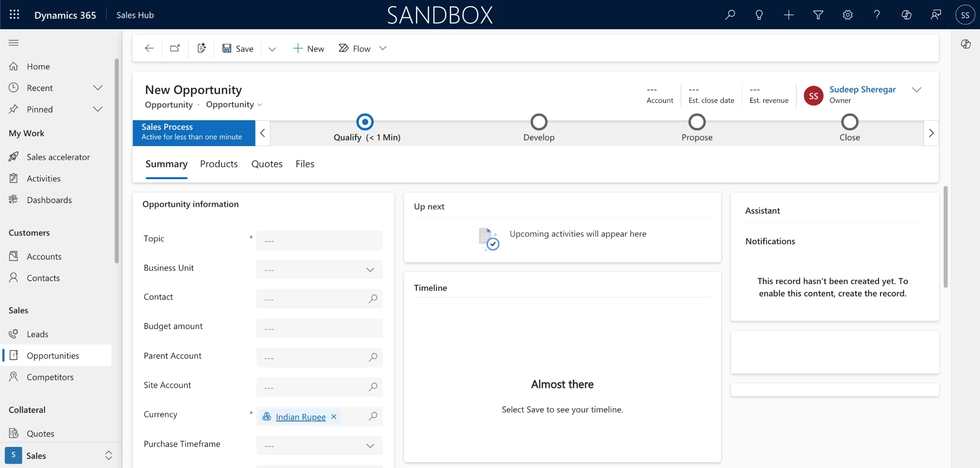Expand header fields chevron next to Owner

point(916,90)
